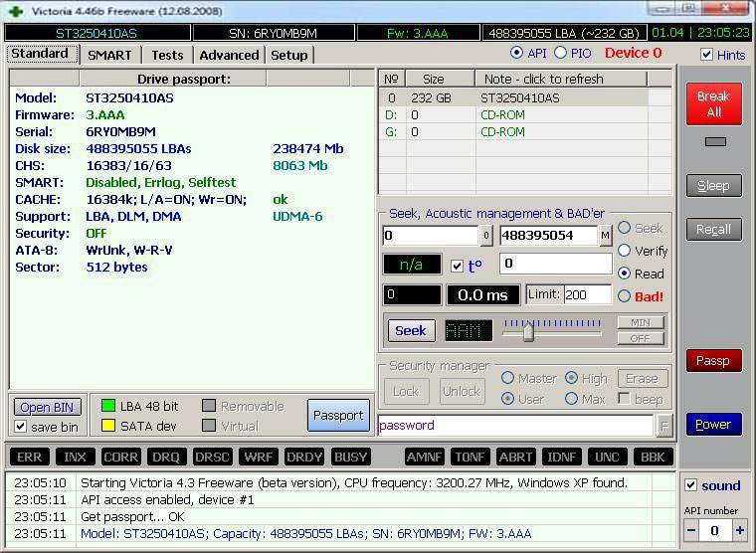Click the AAM MIN button
Viewport: 756px width, 553px height.
(x=641, y=322)
